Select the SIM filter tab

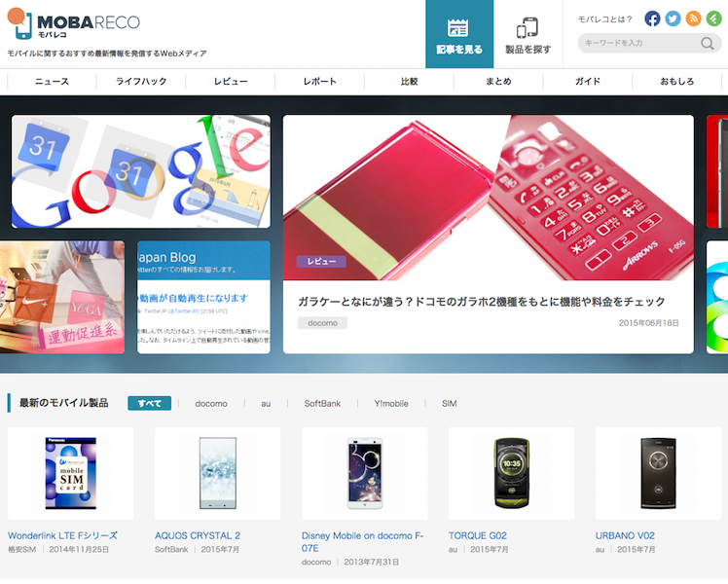coord(450,404)
